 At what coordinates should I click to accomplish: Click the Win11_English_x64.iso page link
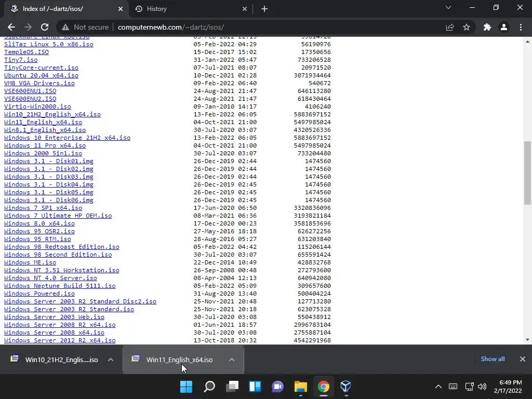pyautogui.click(x=43, y=122)
